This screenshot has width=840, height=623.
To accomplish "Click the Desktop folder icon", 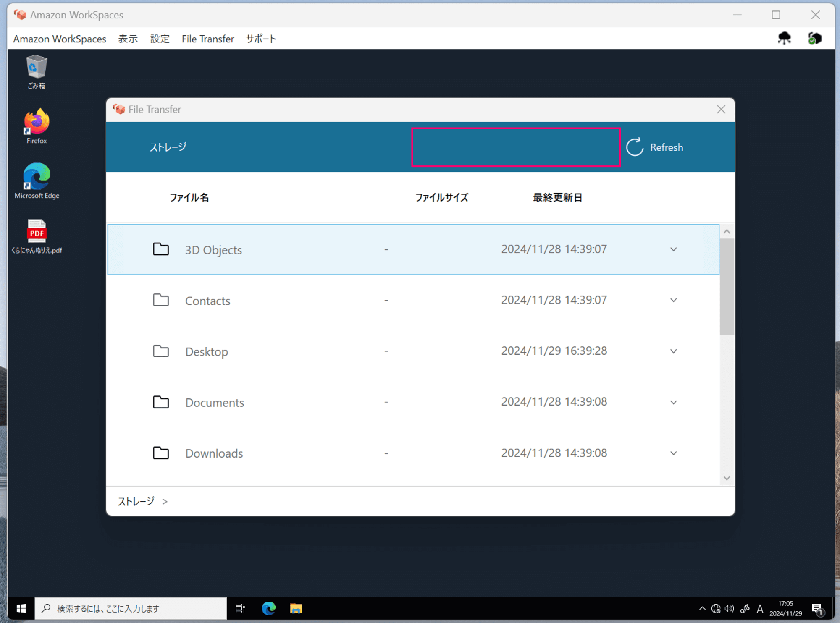I will [161, 351].
